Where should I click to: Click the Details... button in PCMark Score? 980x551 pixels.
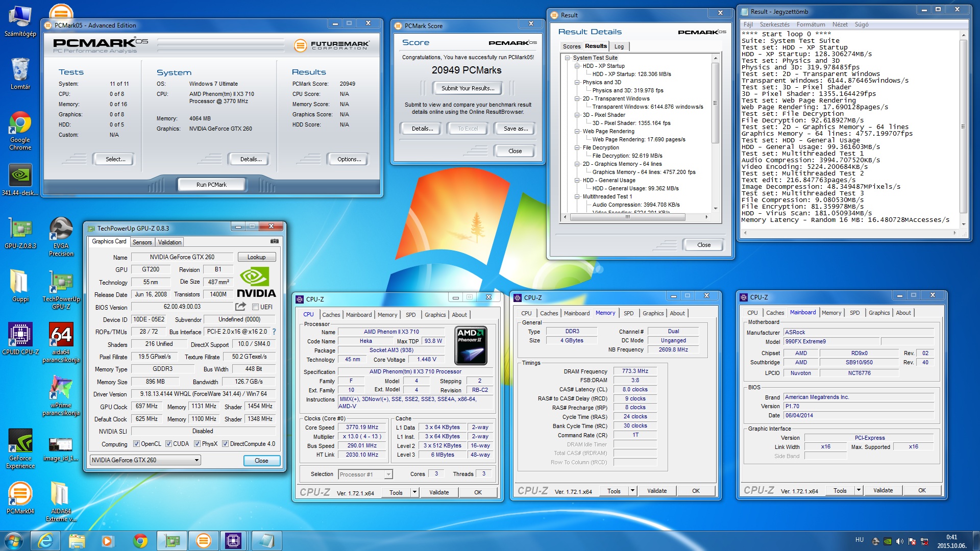click(x=422, y=129)
